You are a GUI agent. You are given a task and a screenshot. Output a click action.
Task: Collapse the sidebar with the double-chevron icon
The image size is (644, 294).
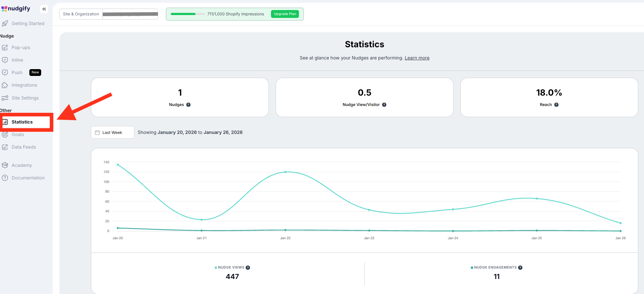click(44, 9)
